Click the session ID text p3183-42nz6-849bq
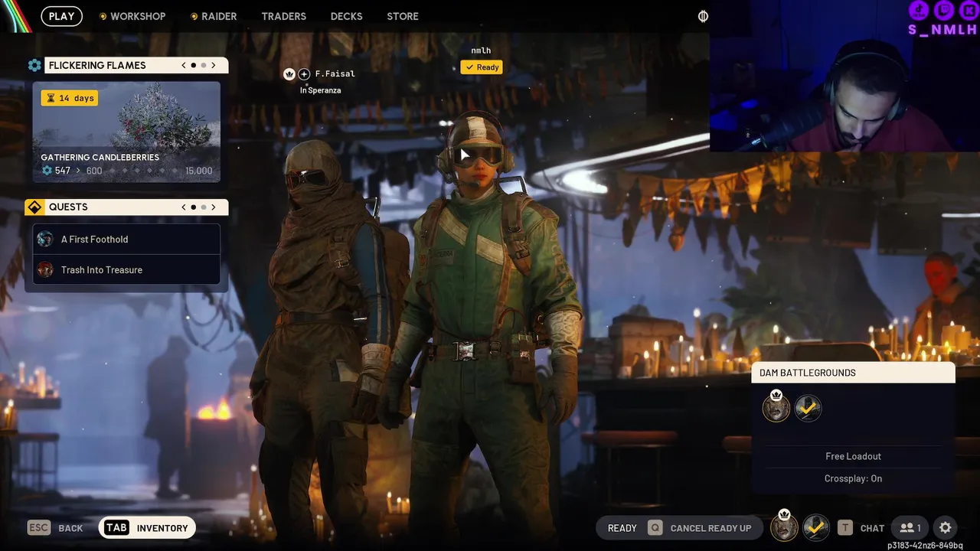 pyautogui.click(x=925, y=546)
